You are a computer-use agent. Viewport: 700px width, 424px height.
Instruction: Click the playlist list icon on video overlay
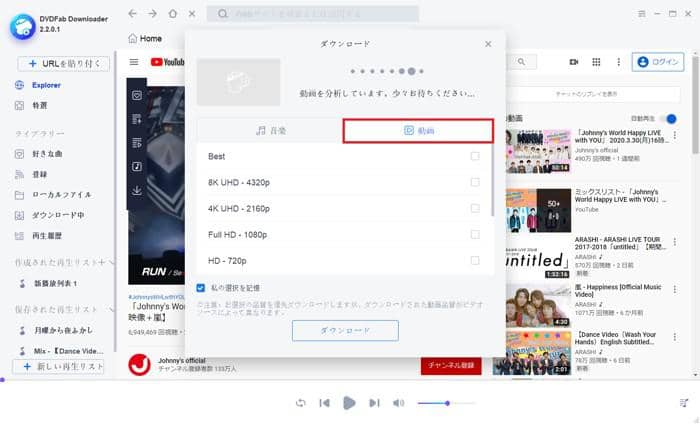click(137, 143)
